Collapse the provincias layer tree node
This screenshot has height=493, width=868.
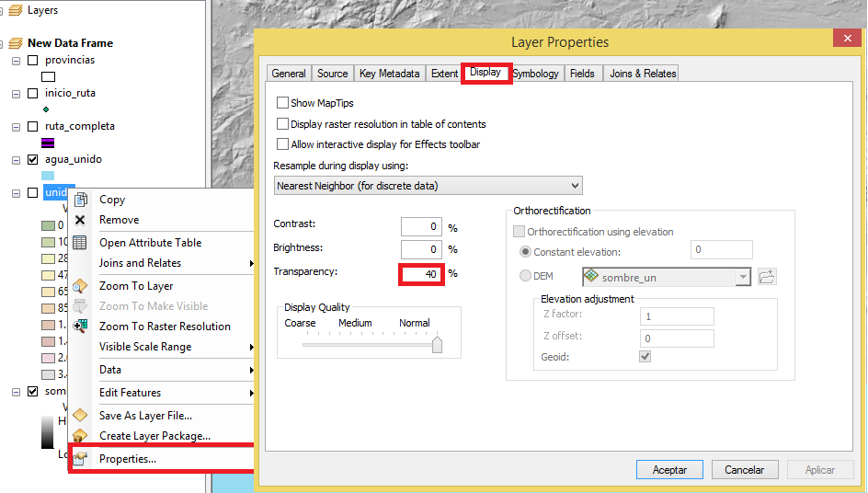click(x=16, y=61)
